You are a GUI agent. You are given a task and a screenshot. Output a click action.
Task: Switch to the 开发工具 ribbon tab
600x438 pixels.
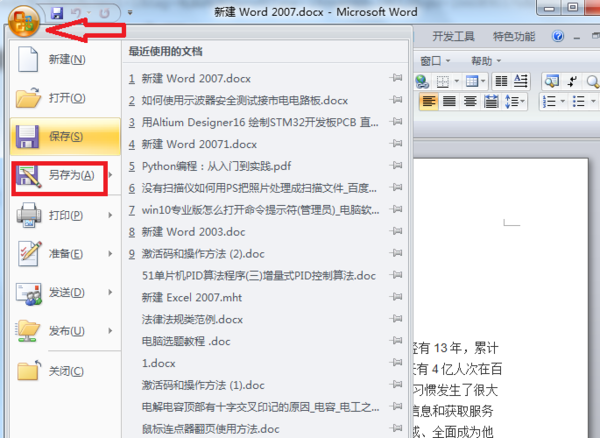click(453, 37)
